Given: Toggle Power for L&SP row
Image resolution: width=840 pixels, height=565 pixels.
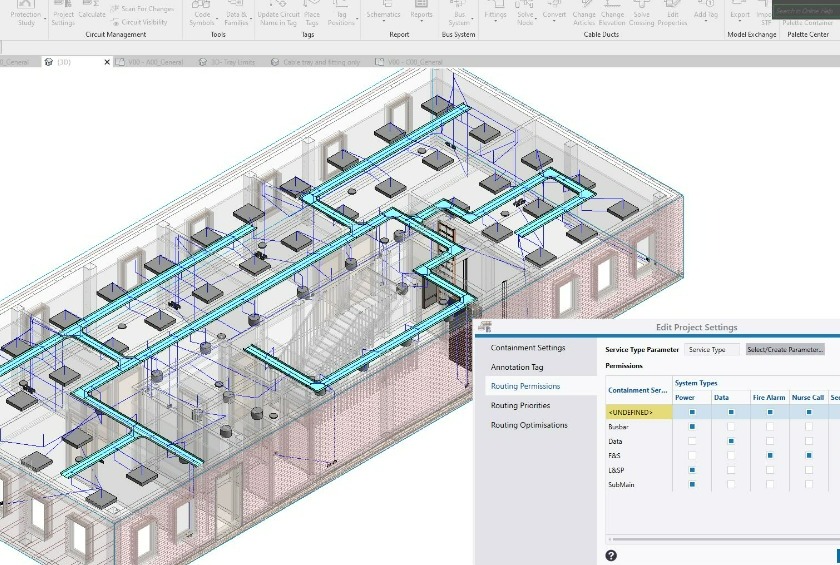Looking at the screenshot, I should tap(692, 470).
